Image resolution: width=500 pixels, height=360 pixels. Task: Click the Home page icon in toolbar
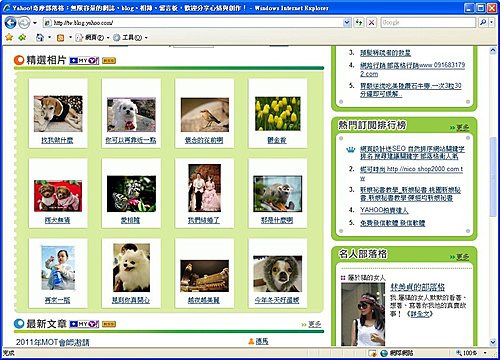coord(40,37)
